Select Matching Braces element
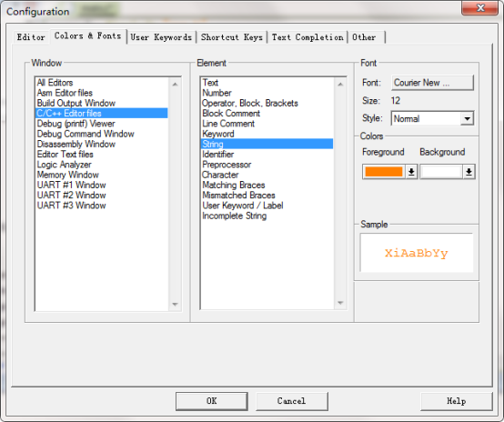The width and height of the screenshot is (504, 422). (267, 186)
